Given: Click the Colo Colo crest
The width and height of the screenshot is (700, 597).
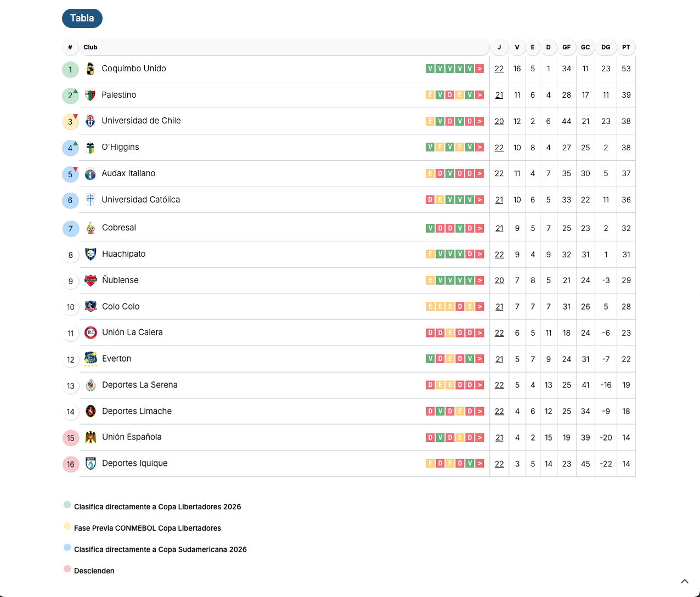Looking at the screenshot, I should coord(91,306).
